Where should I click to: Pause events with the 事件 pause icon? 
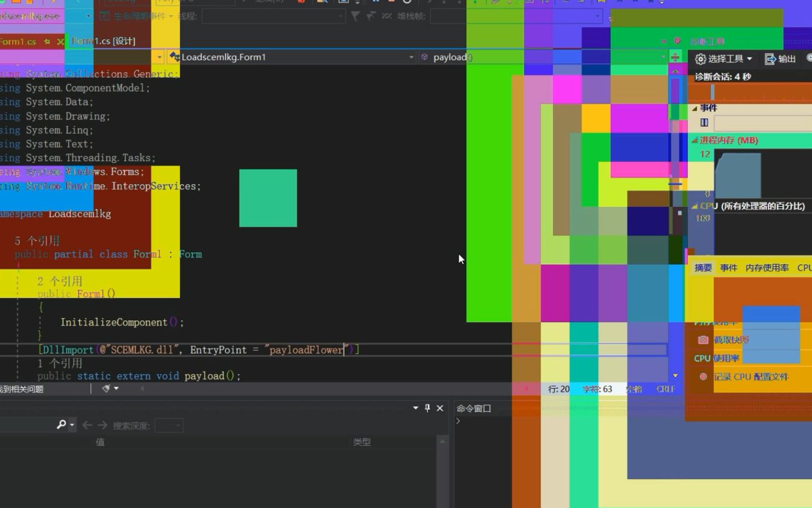pyautogui.click(x=704, y=122)
